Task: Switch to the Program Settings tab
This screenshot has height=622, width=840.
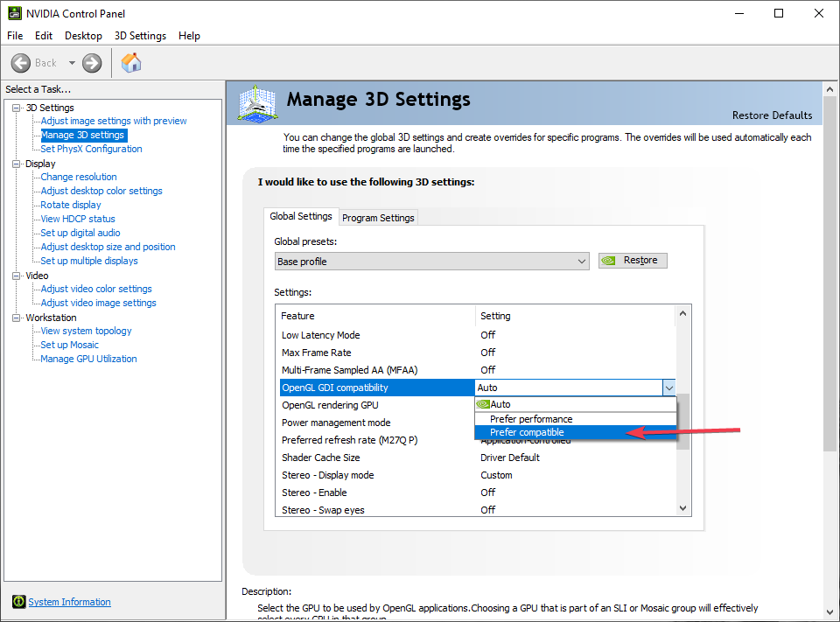Action: point(378,218)
